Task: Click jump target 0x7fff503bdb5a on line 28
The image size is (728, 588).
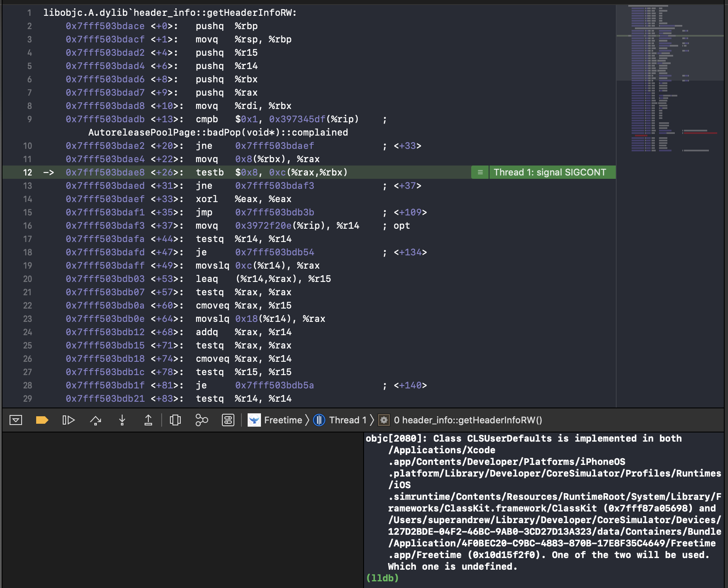Action: (x=275, y=385)
